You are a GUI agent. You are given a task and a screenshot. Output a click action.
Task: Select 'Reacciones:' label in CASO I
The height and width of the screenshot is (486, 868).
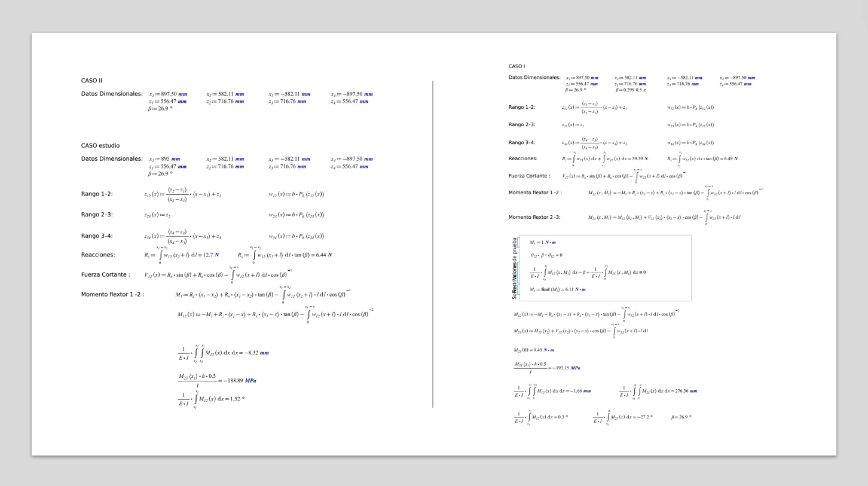coord(523,158)
